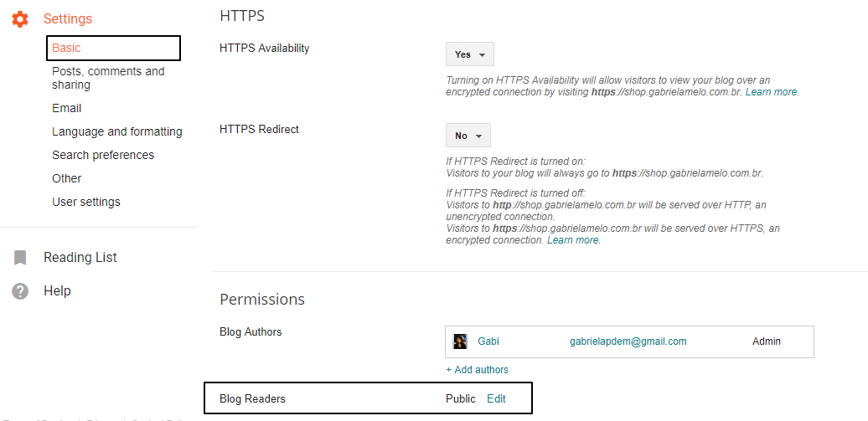868x421 pixels.
Task: Open Posts, comments and sharing settings
Action: click(109, 78)
